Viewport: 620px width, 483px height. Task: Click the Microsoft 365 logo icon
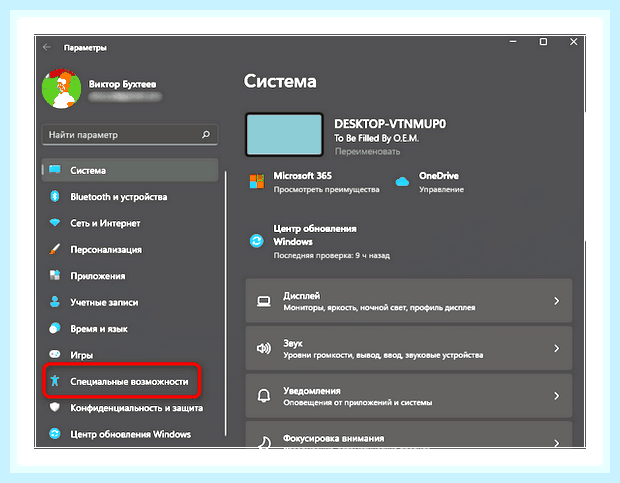coord(257,182)
